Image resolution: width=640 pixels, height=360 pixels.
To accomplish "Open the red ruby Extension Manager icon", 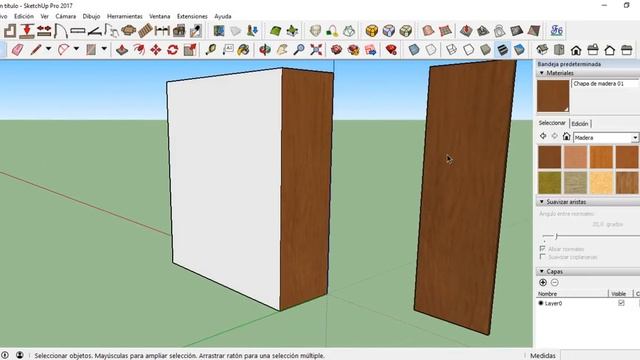I will tap(391, 50).
